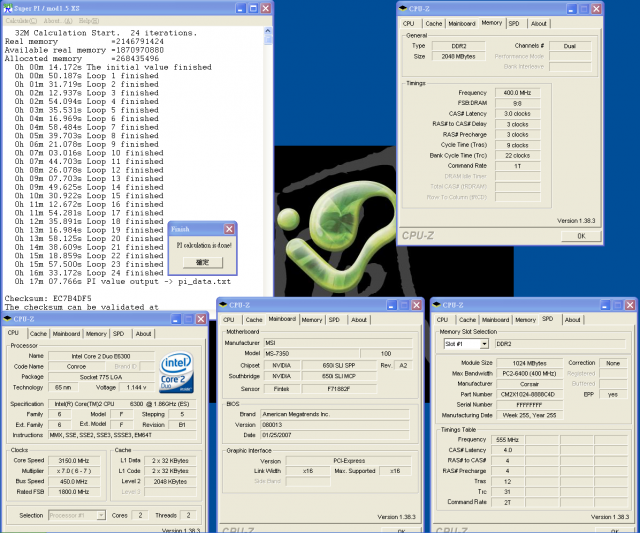Click the Channels Dual value
Image resolution: width=640 pixels, height=533 pixels.
(570, 46)
